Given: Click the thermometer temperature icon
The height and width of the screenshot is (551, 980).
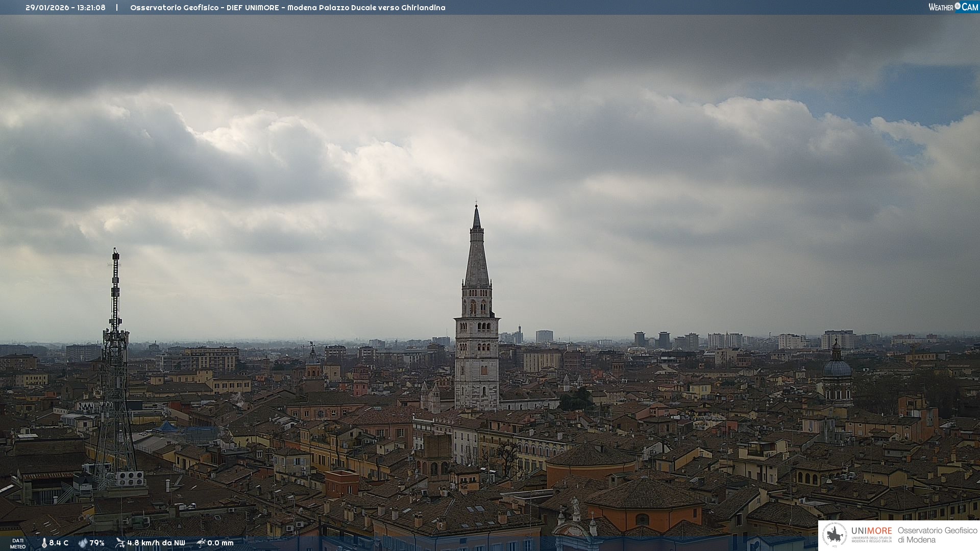Looking at the screenshot, I should (x=44, y=543).
